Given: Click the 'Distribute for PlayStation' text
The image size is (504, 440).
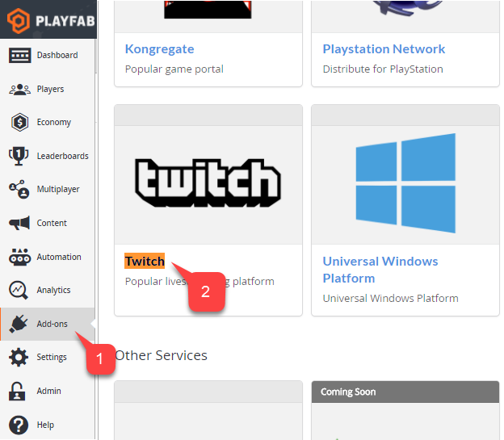Looking at the screenshot, I should point(383,69).
